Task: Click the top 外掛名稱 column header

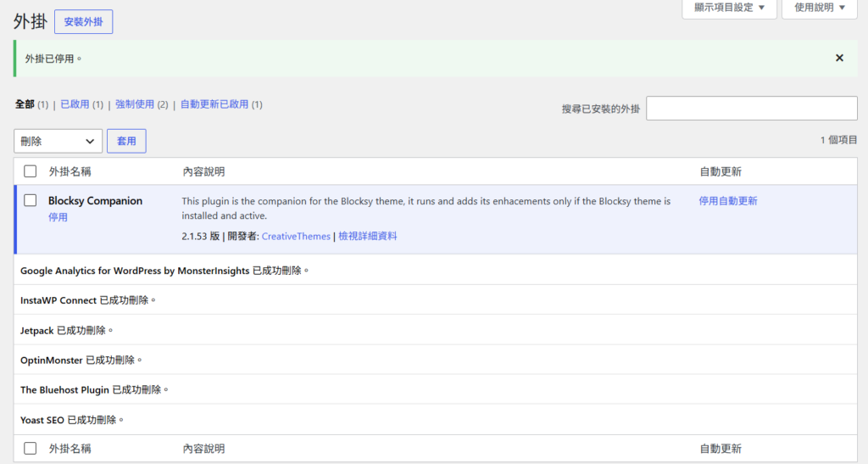Action: (70, 171)
